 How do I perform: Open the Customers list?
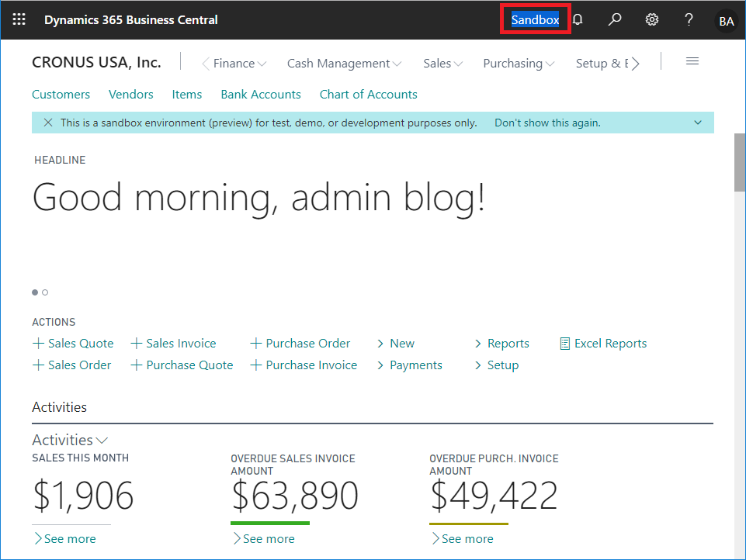pos(61,94)
